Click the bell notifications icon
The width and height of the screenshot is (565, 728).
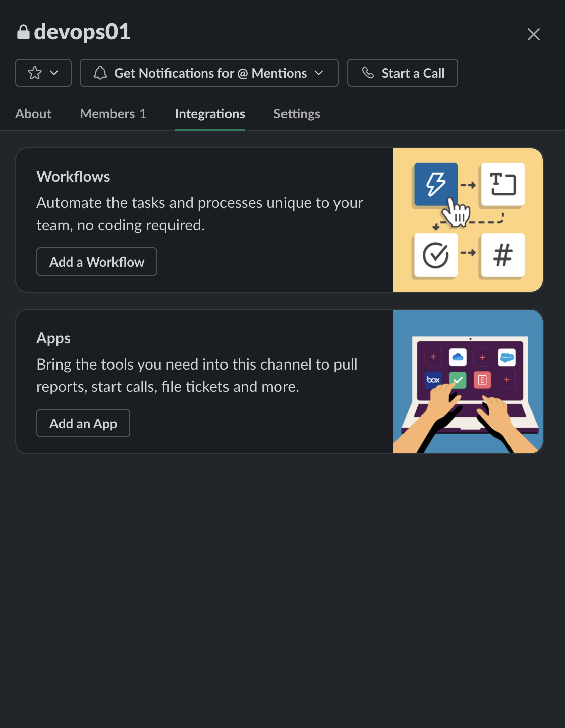[x=100, y=73]
